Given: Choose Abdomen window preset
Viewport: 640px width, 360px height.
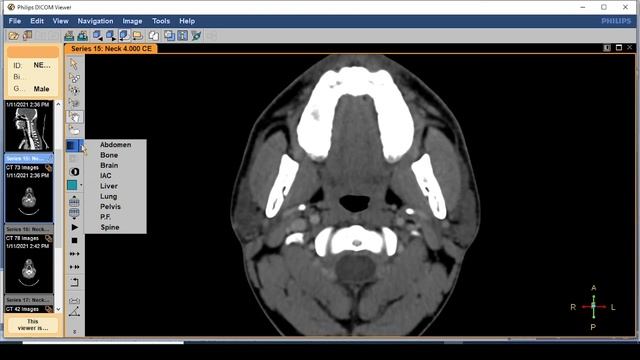Looking at the screenshot, I should [116, 144].
